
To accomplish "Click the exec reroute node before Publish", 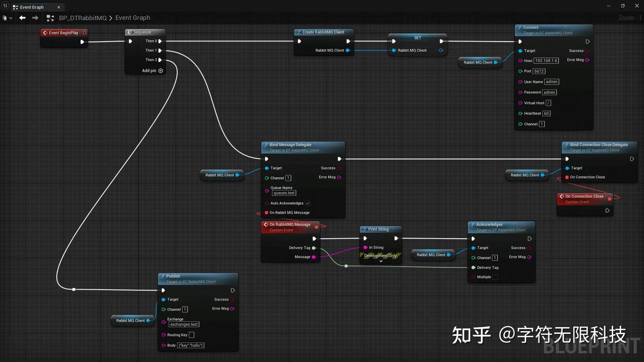I will [74, 290].
